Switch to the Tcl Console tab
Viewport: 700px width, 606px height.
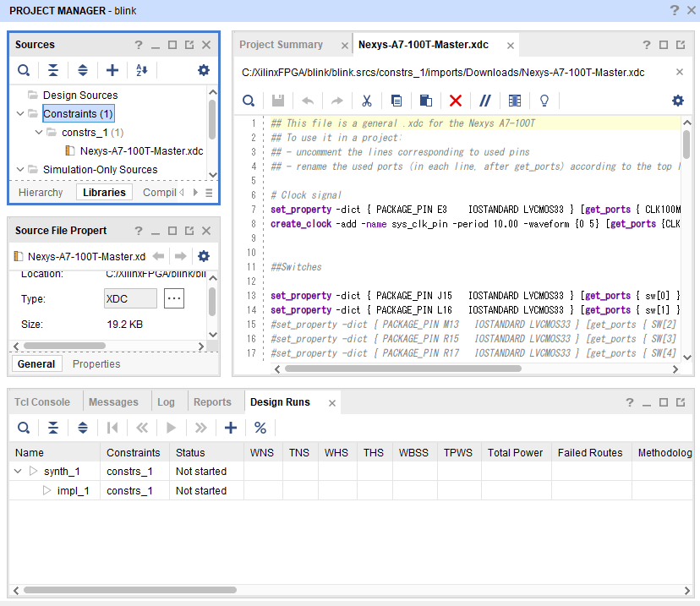(x=41, y=402)
